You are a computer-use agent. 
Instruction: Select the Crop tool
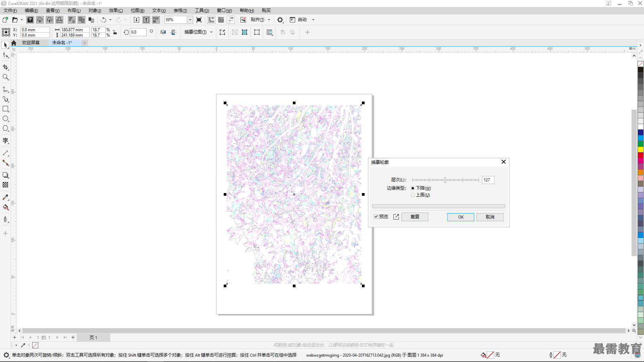5,67
